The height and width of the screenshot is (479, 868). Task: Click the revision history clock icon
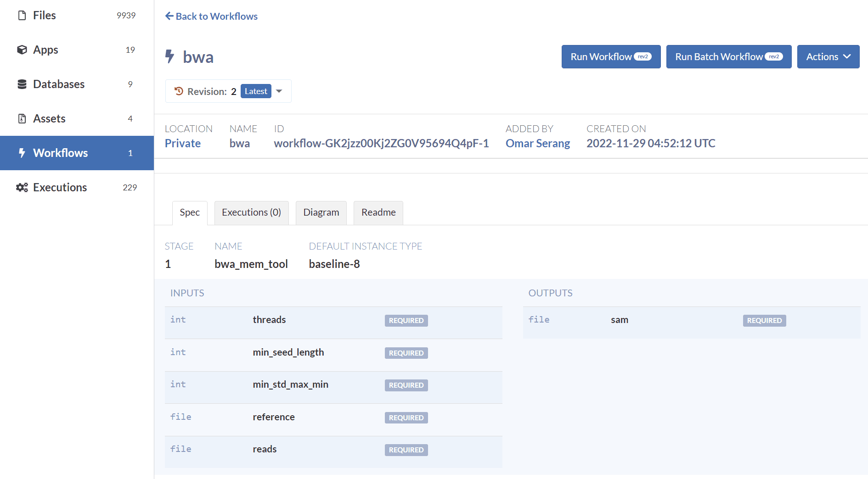point(179,91)
